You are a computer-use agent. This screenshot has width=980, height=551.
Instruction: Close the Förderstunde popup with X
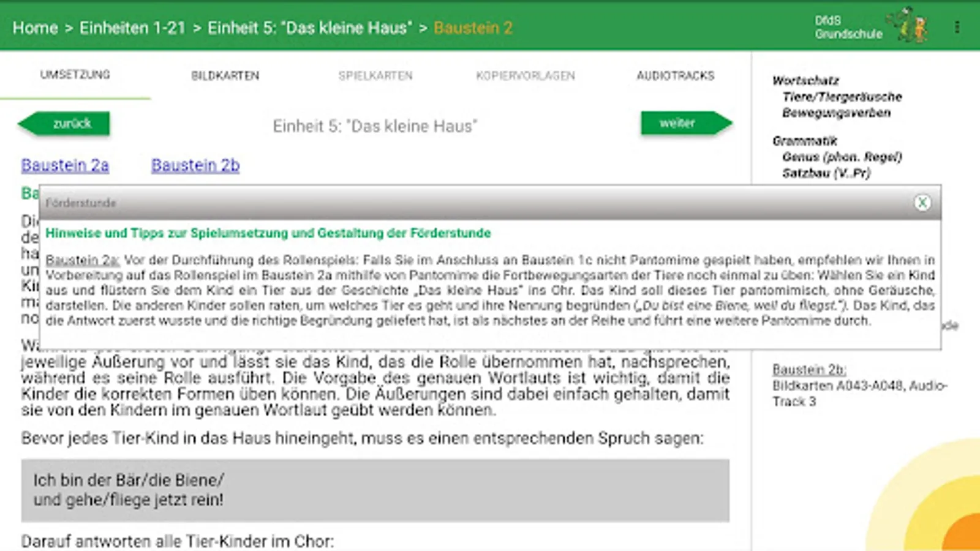922,203
